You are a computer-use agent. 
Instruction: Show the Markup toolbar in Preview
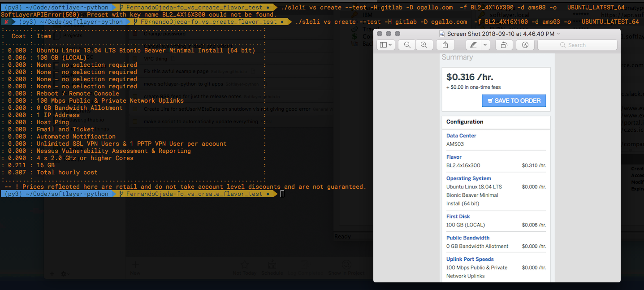(525, 45)
